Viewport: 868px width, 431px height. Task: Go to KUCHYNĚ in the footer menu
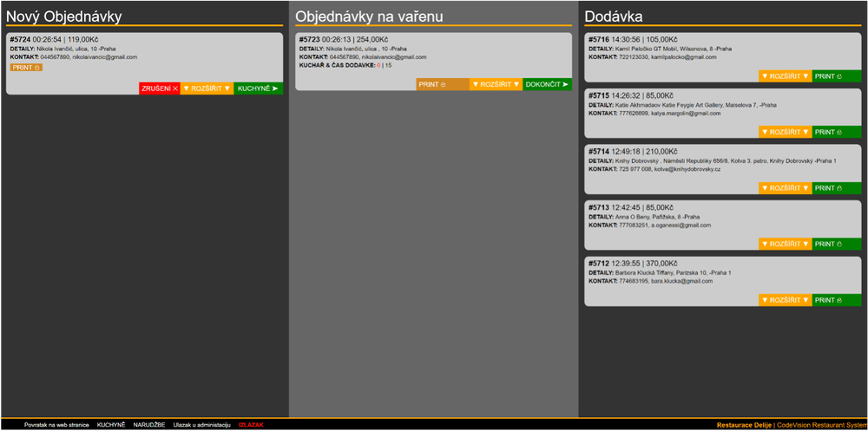point(111,425)
